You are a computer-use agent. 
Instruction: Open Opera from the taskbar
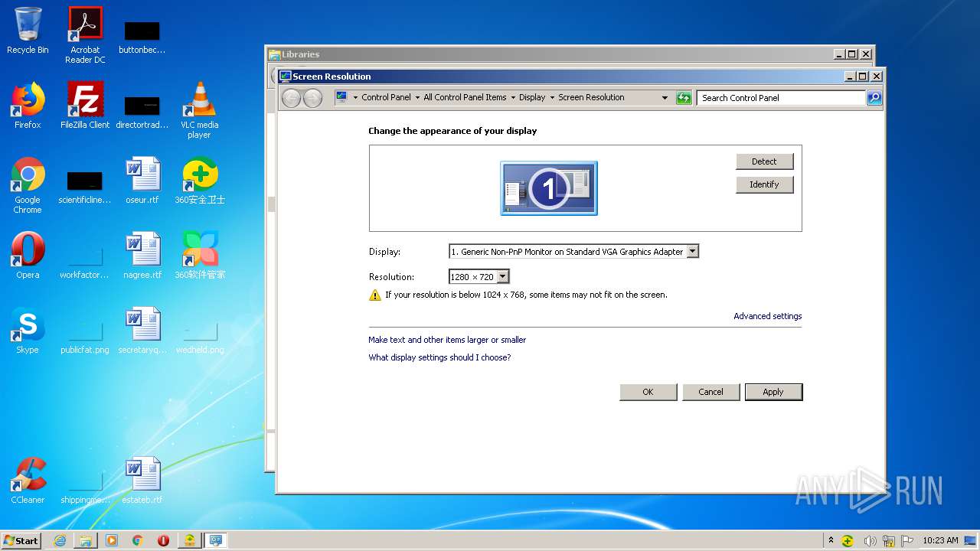pos(163,540)
